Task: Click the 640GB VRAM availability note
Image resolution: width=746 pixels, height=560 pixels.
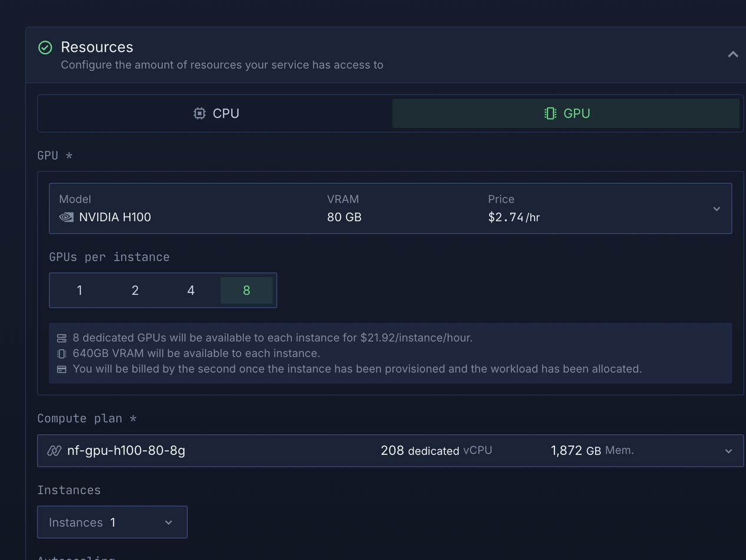Action: pyautogui.click(x=196, y=353)
